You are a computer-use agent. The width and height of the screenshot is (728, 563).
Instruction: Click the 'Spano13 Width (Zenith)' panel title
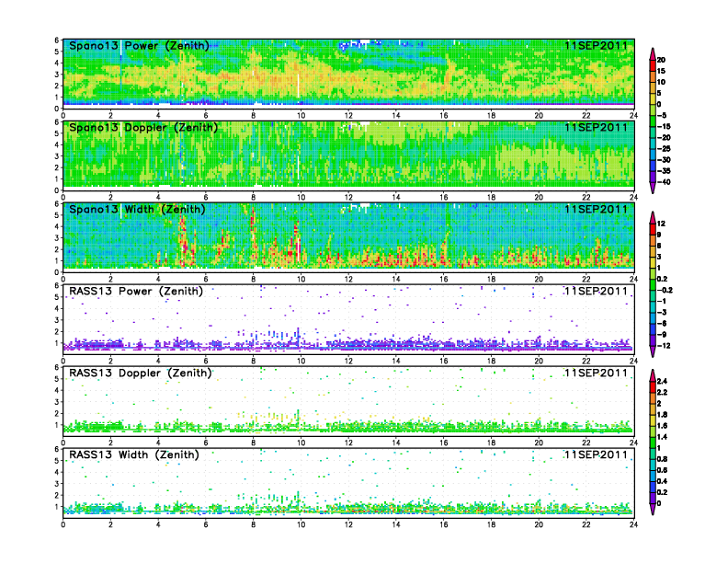(137, 210)
